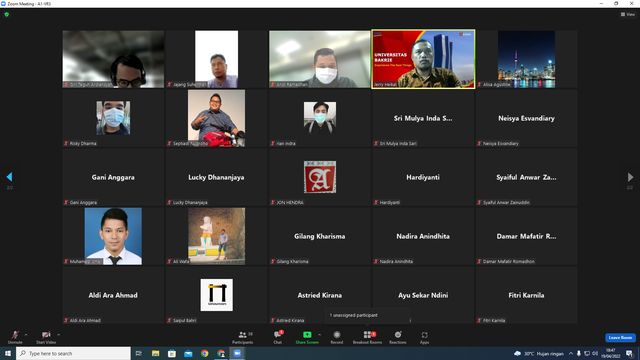Click the Start Video camera icon
The width and height of the screenshot is (640, 360).
pos(46,335)
